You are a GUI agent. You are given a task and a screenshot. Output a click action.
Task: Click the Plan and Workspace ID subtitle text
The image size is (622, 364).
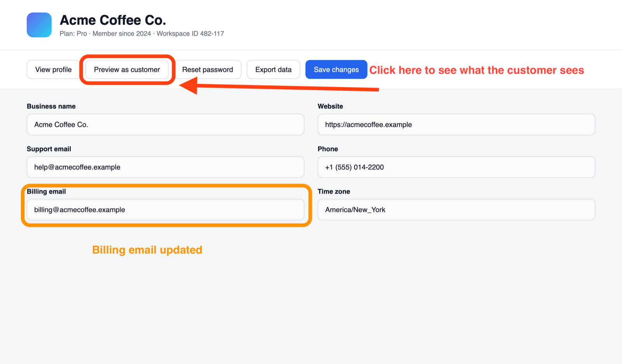click(x=142, y=34)
